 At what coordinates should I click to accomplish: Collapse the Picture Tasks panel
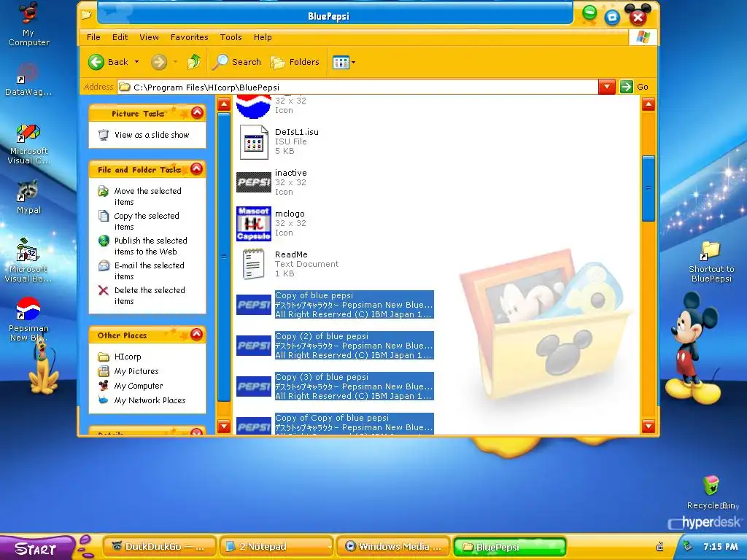coord(197,112)
